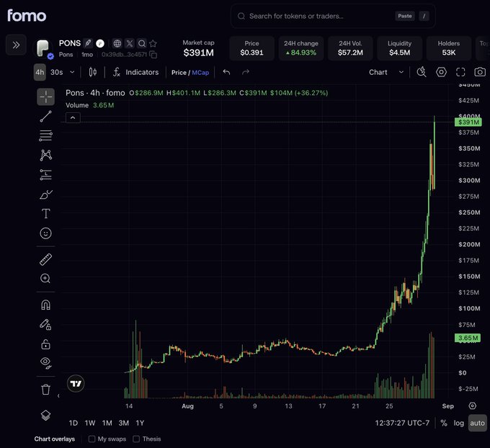Open the timezone 12:37:27 UTC-7 menu

[402, 423]
